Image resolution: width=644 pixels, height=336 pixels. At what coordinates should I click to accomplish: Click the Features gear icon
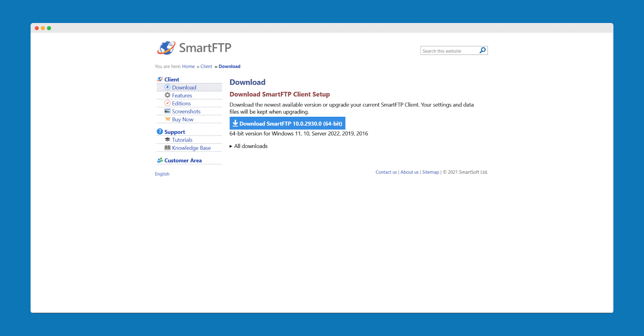pyautogui.click(x=167, y=95)
